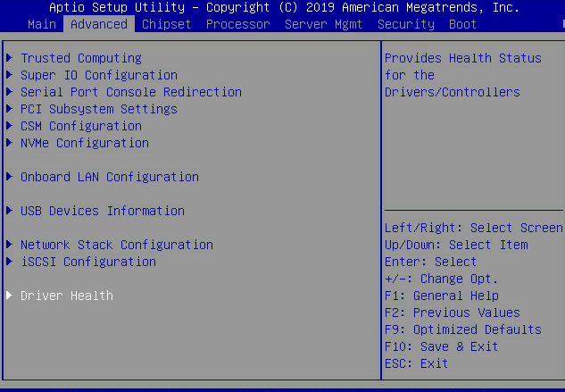Viewport: 565px width, 392px height.
Task: Click the Advanced tab
Action: point(98,24)
